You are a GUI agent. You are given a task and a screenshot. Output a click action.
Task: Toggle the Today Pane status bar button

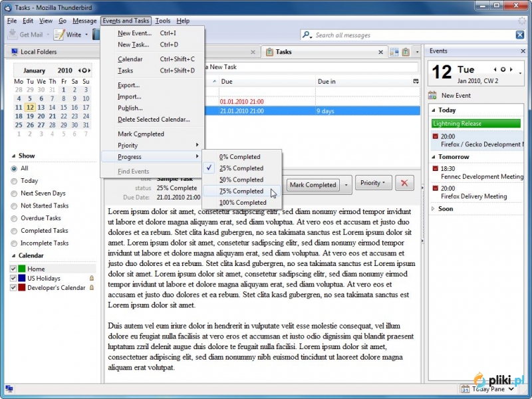click(x=487, y=389)
